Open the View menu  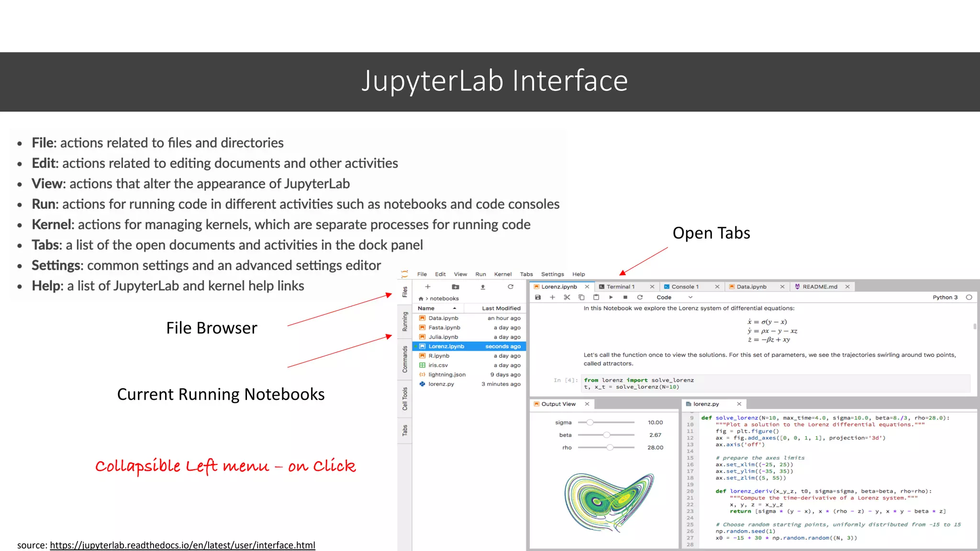click(460, 274)
